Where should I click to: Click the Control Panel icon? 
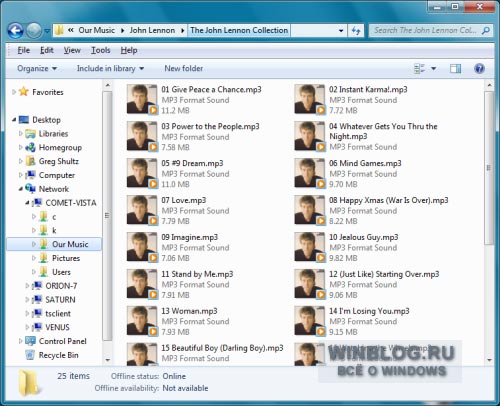(x=30, y=341)
